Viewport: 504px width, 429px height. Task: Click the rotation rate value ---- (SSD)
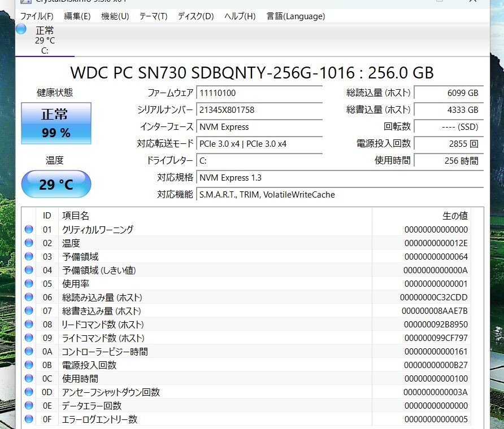(x=449, y=127)
